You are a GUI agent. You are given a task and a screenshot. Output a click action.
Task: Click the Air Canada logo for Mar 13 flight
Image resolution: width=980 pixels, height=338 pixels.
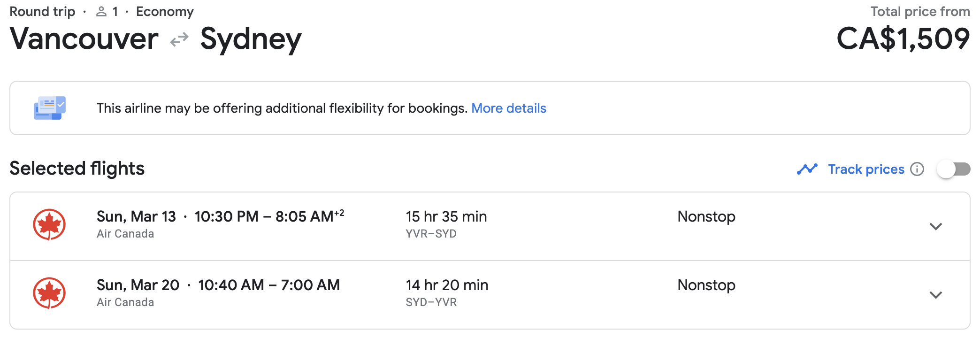49,224
